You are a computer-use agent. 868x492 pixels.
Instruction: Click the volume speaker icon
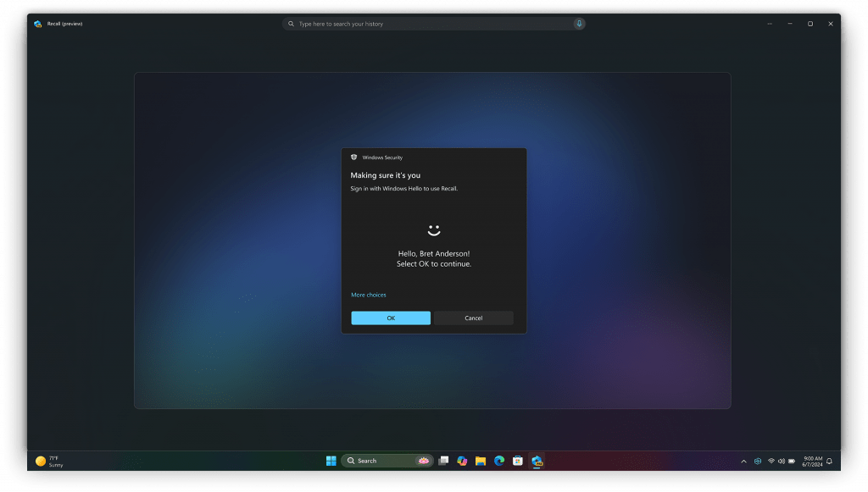(781, 462)
